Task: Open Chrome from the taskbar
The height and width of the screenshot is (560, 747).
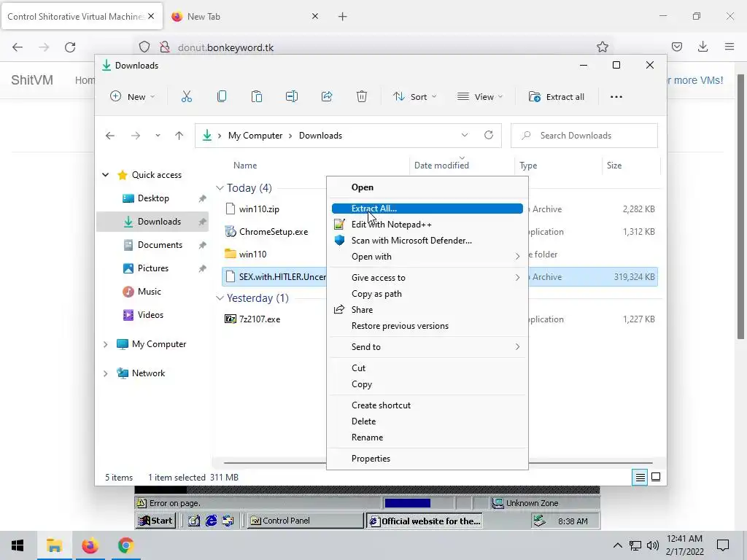Action: [x=125, y=545]
